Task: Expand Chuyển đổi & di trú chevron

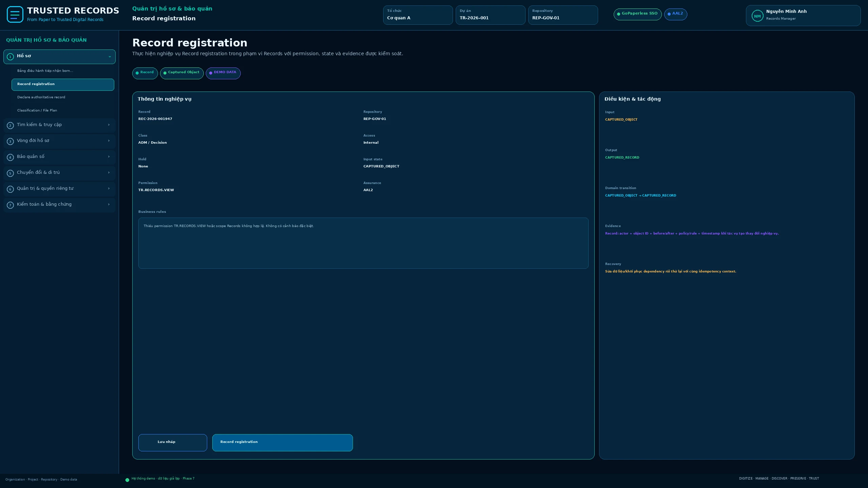Action: (x=108, y=172)
